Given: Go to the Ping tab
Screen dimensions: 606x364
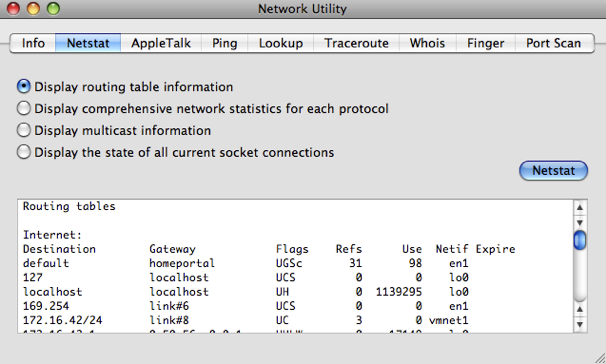Looking at the screenshot, I should tap(225, 43).
